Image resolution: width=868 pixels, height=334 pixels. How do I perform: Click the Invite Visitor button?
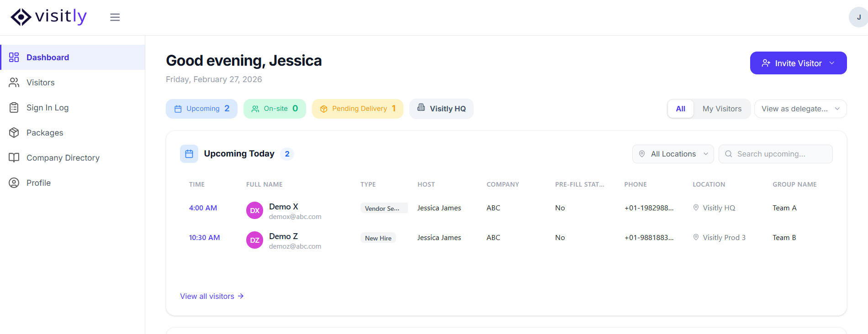(x=798, y=63)
